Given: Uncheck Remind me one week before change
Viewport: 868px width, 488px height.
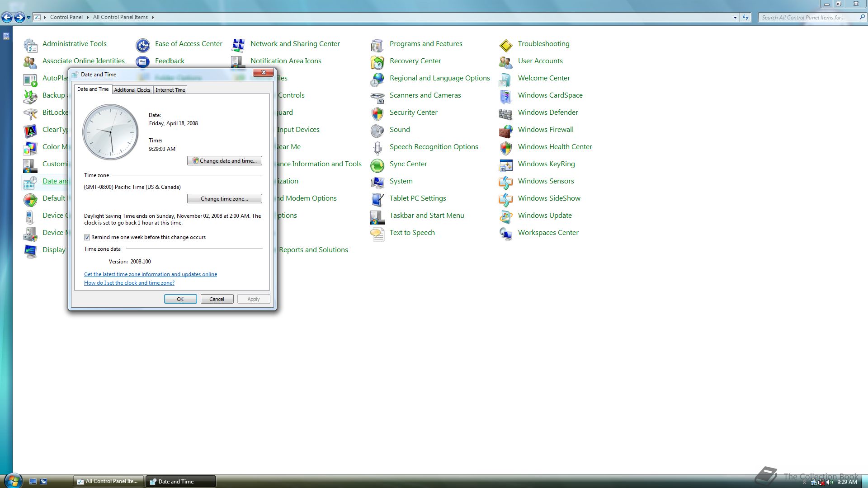Looking at the screenshot, I should point(87,237).
